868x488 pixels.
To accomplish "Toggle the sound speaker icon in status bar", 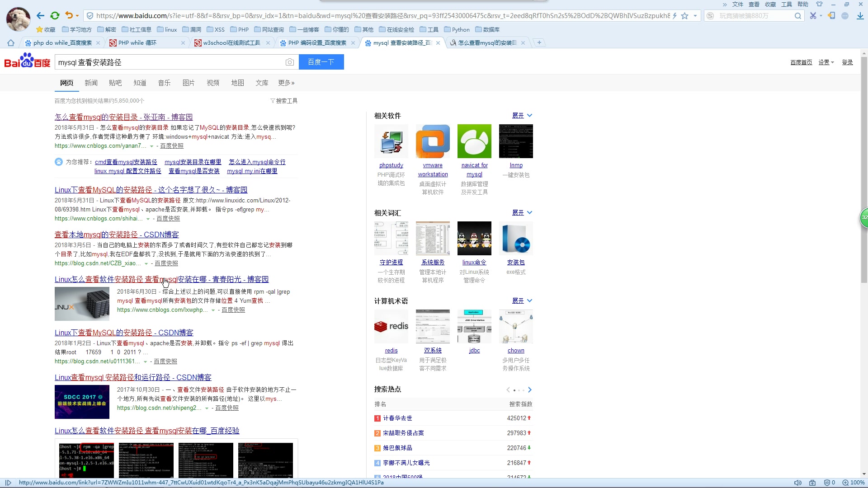I will coord(798,483).
